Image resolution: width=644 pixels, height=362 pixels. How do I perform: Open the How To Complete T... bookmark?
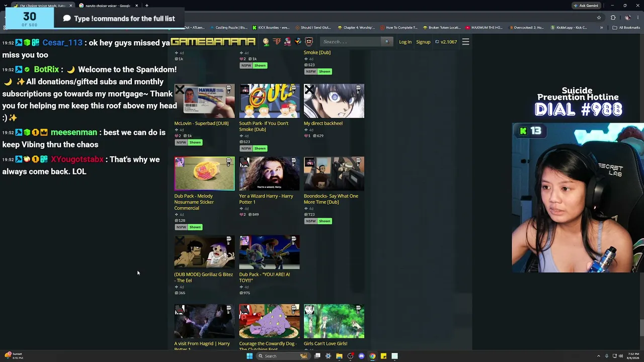click(x=399, y=28)
